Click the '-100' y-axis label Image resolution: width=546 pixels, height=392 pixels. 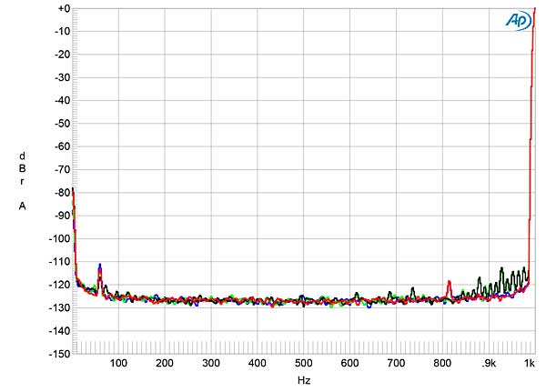tap(59, 238)
